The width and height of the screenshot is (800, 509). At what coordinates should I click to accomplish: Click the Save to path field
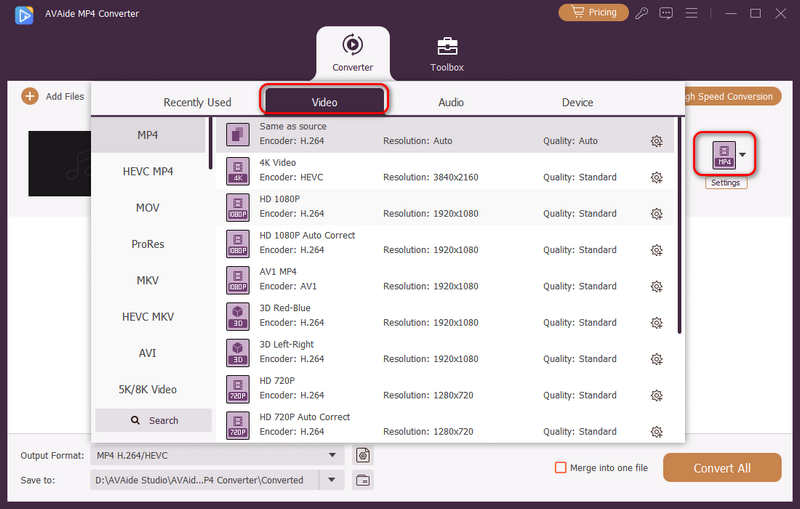(x=205, y=480)
